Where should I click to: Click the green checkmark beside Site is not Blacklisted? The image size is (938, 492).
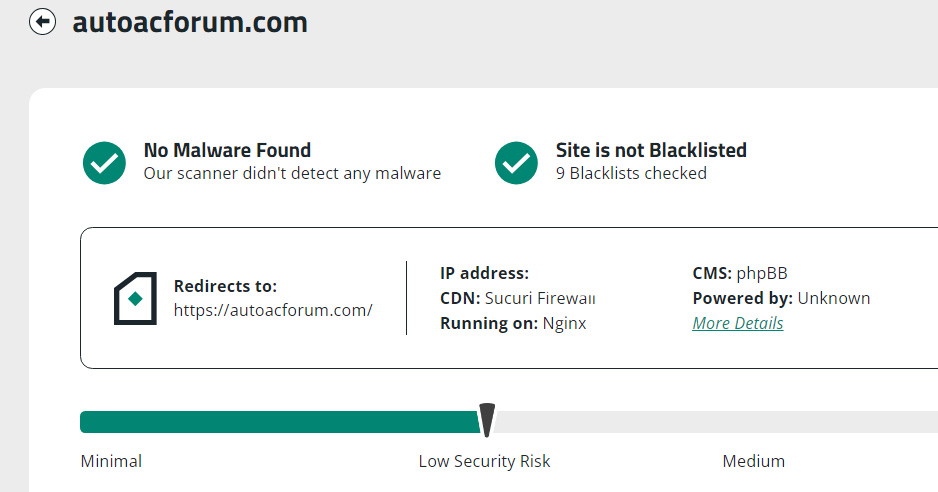click(x=516, y=163)
